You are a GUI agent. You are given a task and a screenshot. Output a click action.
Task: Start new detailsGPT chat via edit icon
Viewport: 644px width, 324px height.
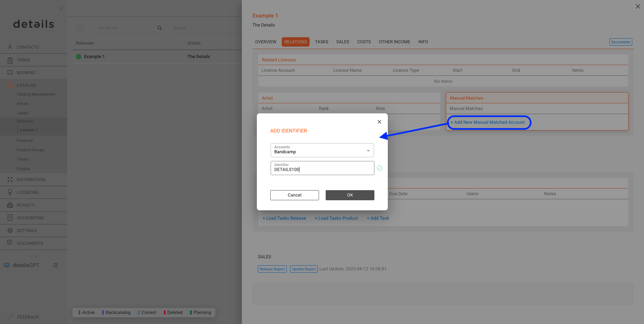56,265
